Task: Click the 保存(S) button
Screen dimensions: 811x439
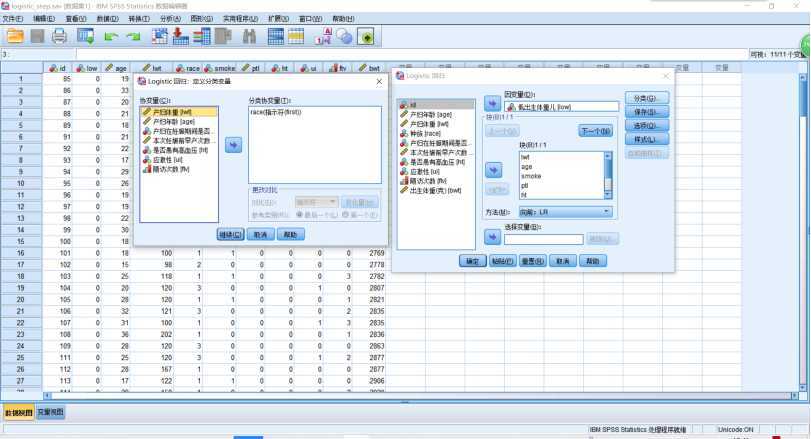Action: pyautogui.click(x=647, y=112)
